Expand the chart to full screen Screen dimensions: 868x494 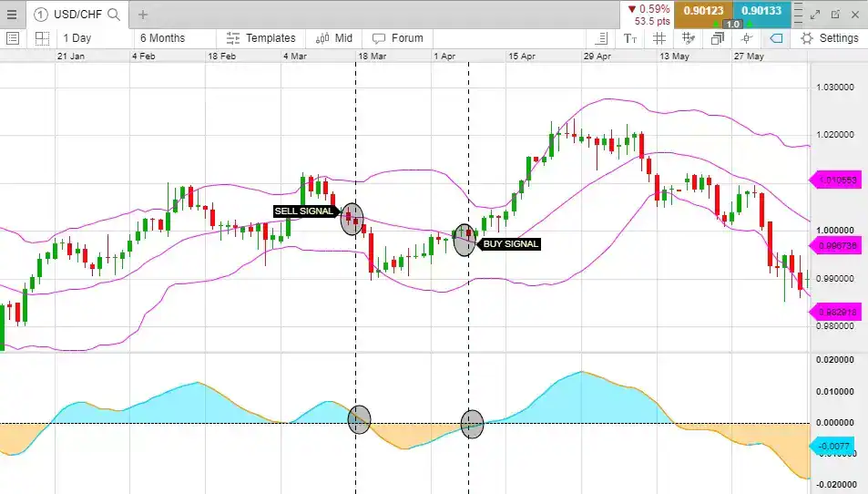815,15
